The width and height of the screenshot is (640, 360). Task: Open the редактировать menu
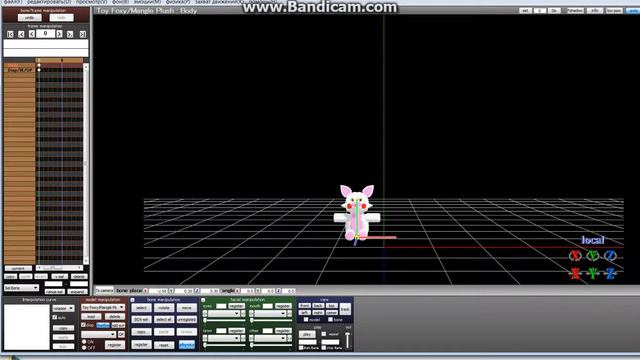49,2
